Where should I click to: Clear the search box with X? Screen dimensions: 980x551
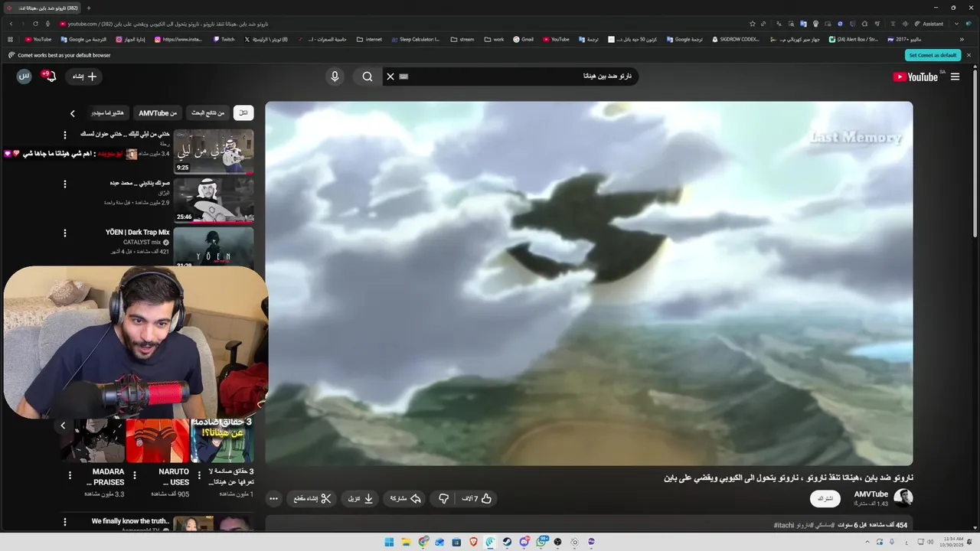tap(390, 77)
